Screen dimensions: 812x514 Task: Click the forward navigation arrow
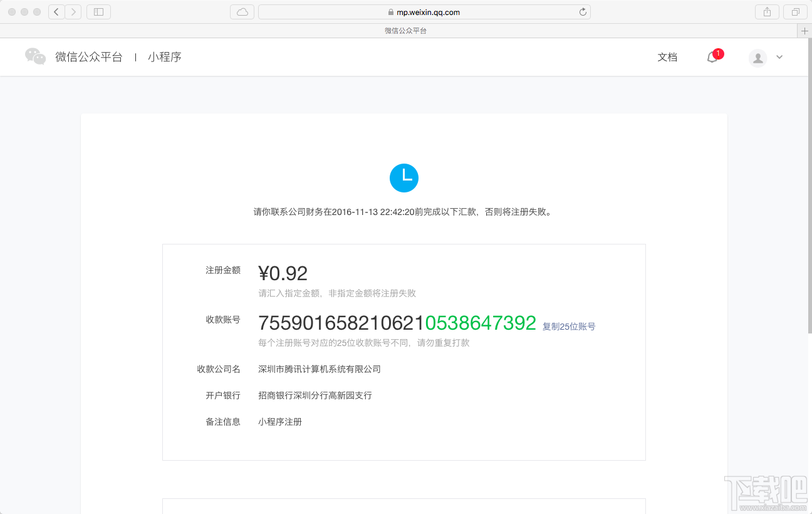pos(73,11)
